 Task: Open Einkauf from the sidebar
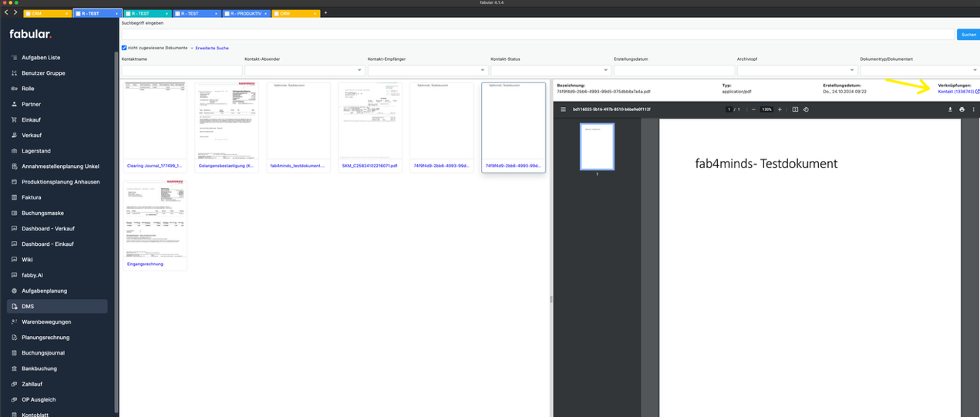(57, 119)
